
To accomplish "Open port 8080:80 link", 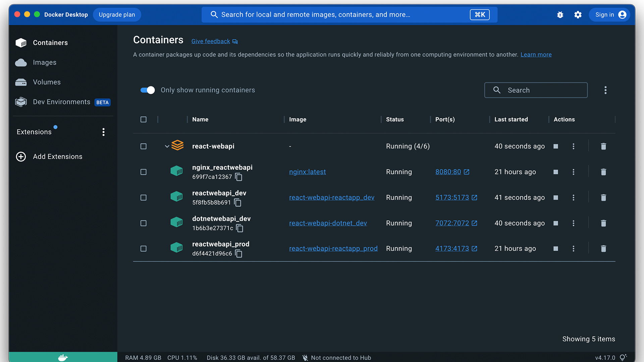I will (x=448, y=172).
